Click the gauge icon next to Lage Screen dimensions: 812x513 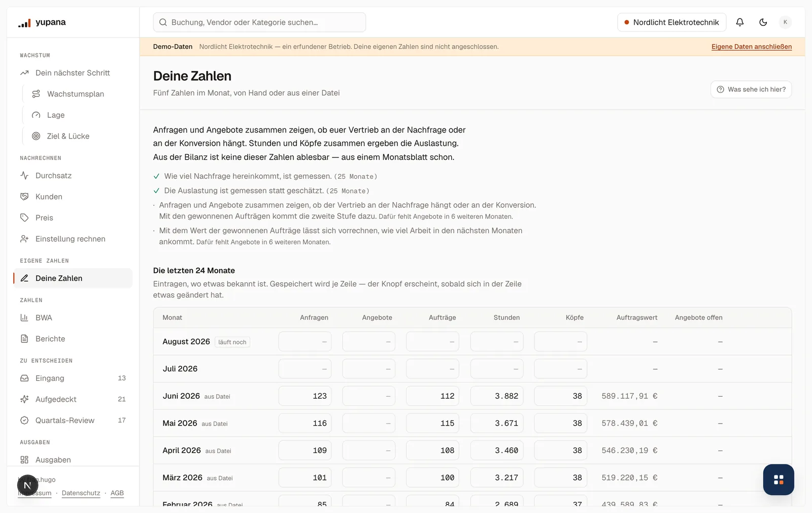coord(36,115)
